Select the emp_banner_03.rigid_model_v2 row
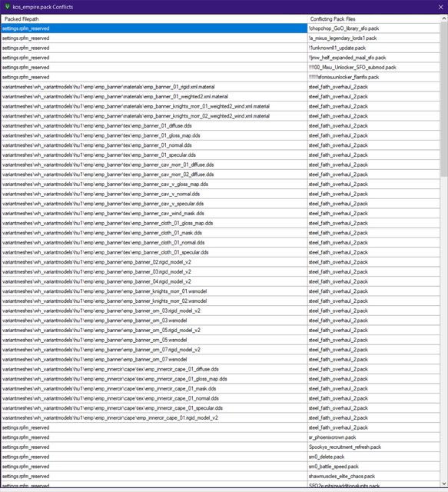 coord(154,271)
